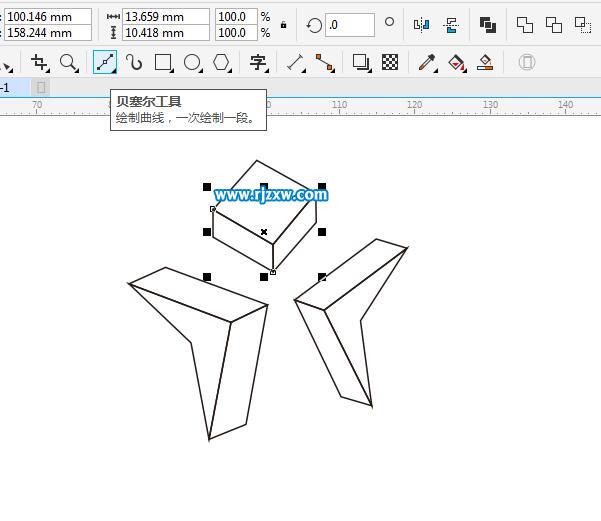Screen dimensions: 601x521
Task: Edit the horizontal scale 100.0 percent field
Action: 236,17
